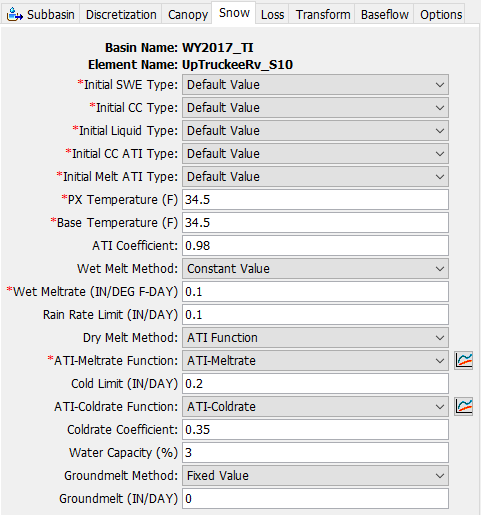
Task: Open the Options tab
Action: click(440, 14)
